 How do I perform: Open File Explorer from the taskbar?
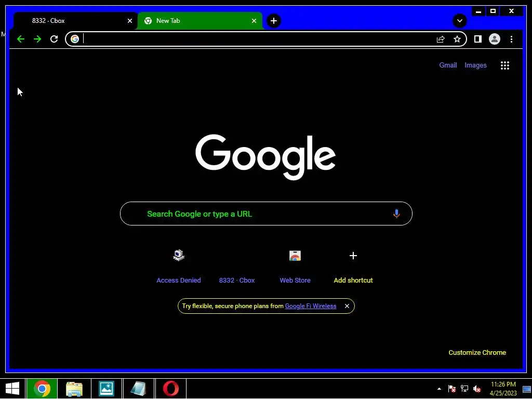pos(74,389)
